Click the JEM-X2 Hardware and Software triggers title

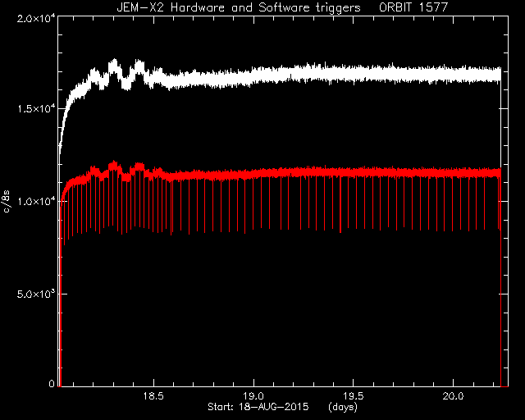click(x=239, y=7)
